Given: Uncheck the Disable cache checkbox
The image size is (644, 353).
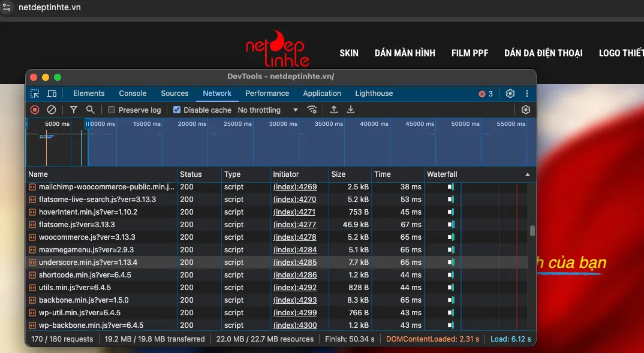Looking at the screenshot, I should pyautogui.click(x=177, y=110).
